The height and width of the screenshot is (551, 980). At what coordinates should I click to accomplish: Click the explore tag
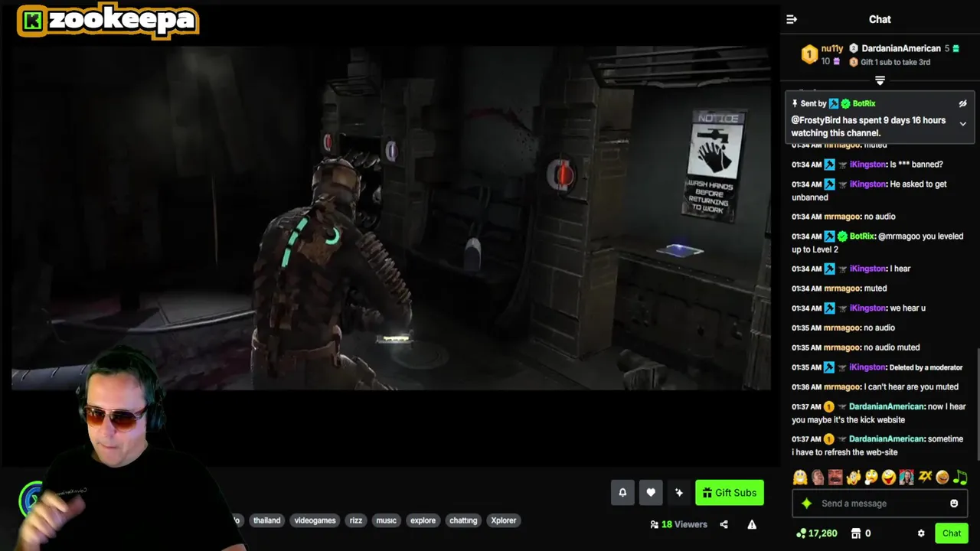pos(423,520)
